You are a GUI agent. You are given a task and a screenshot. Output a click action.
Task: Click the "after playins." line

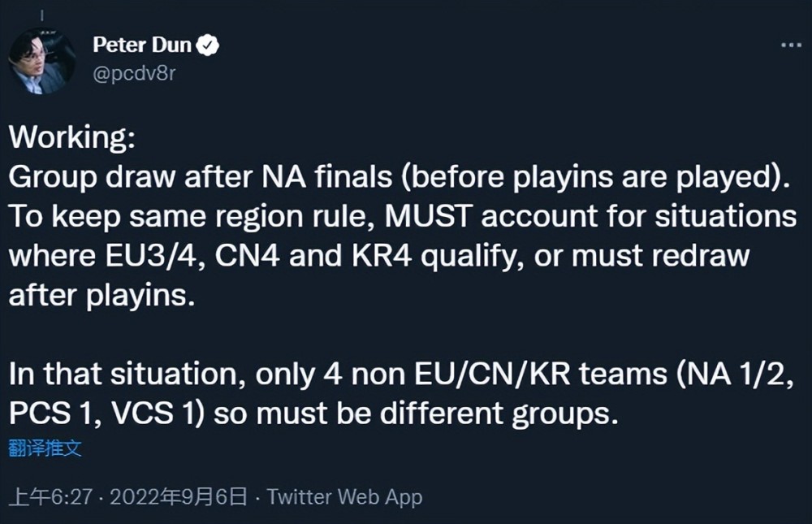[101, 295]
